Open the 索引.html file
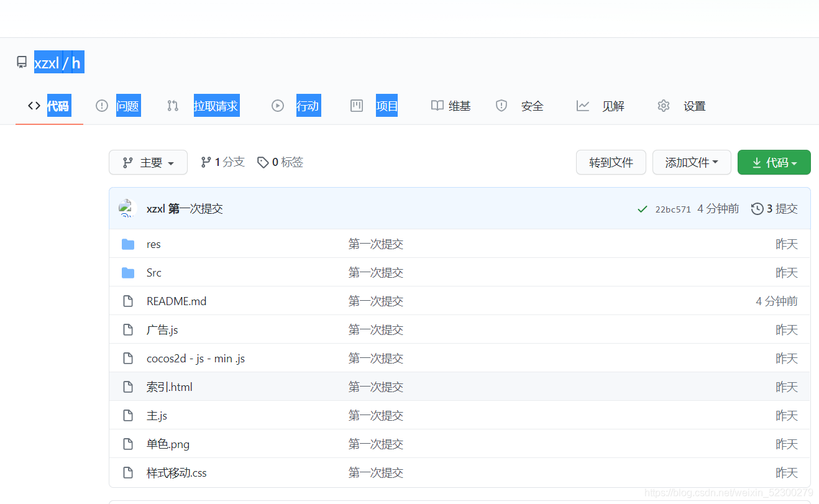The width and height of the screenshot is (819, 504). coord(170,387)
